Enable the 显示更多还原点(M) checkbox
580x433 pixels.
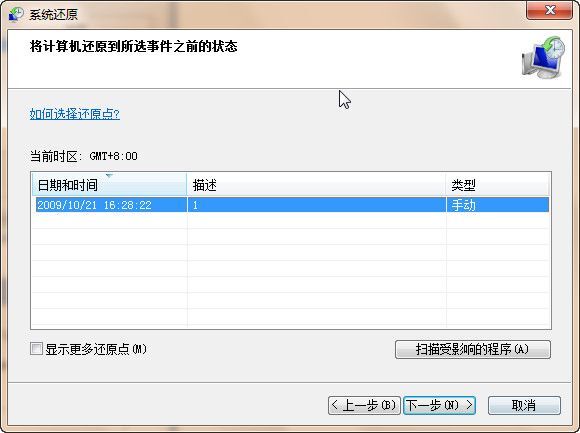click(x=36, y=349)
